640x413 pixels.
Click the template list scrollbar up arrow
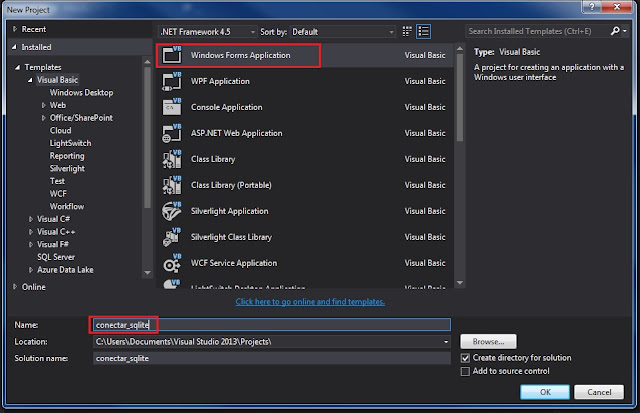click(460, 49)
